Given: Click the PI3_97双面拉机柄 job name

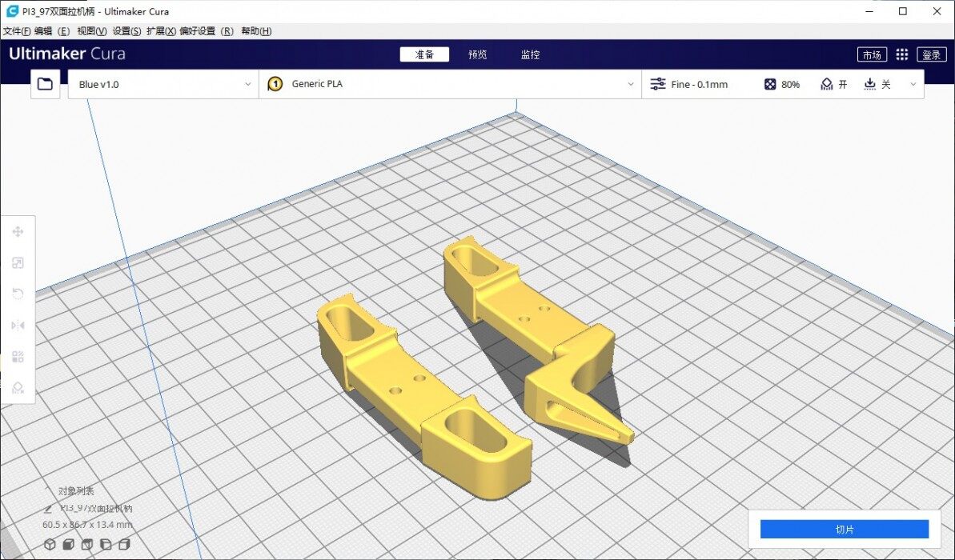Looking at the screenshot, I should click(95, 509).
